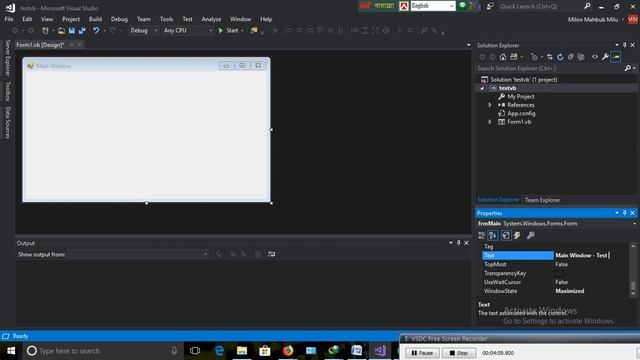The height and width of the screenshot is (360, 640).
Task: Open the Toolbox side tab
Action: tap(7, 91)
